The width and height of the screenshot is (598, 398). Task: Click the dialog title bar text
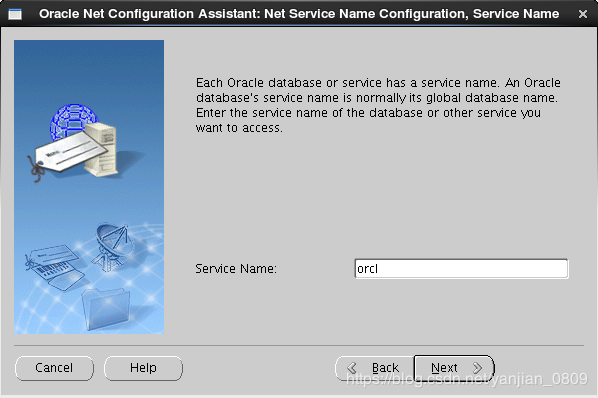[x=299, y=14]
